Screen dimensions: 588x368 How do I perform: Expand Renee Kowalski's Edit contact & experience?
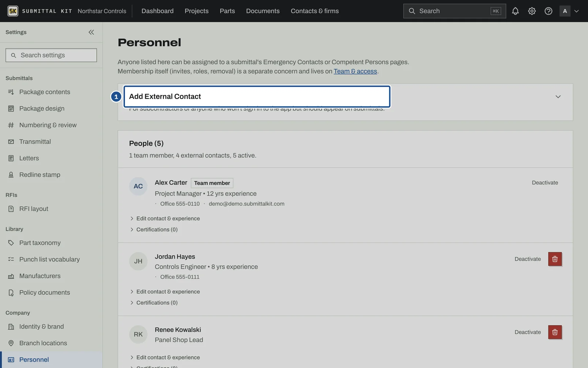click(165, 358)
